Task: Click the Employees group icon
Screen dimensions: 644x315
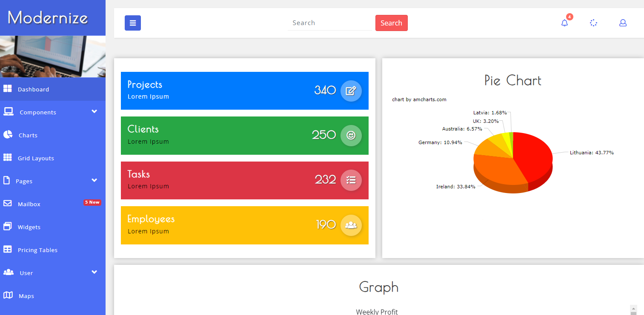Action: [x=351, y=225]
